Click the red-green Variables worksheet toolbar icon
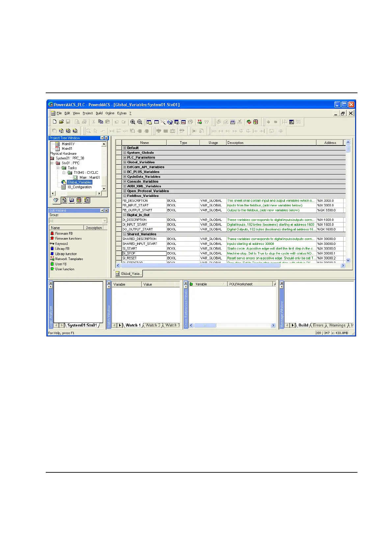The image size is (392, 554). click(x=199, y=122)
